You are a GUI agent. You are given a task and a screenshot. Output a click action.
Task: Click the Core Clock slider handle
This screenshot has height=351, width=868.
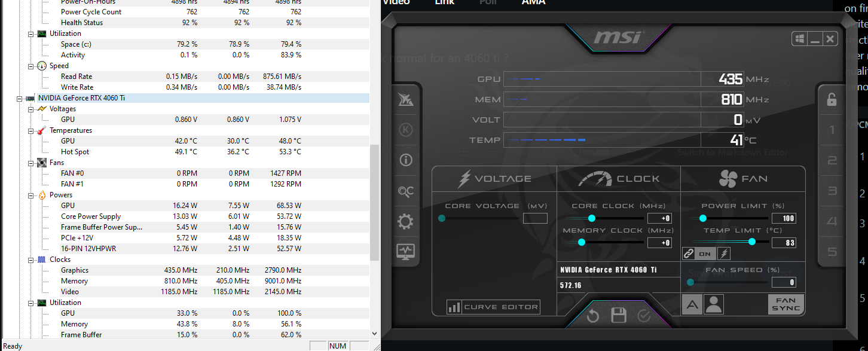click(592, 218)
